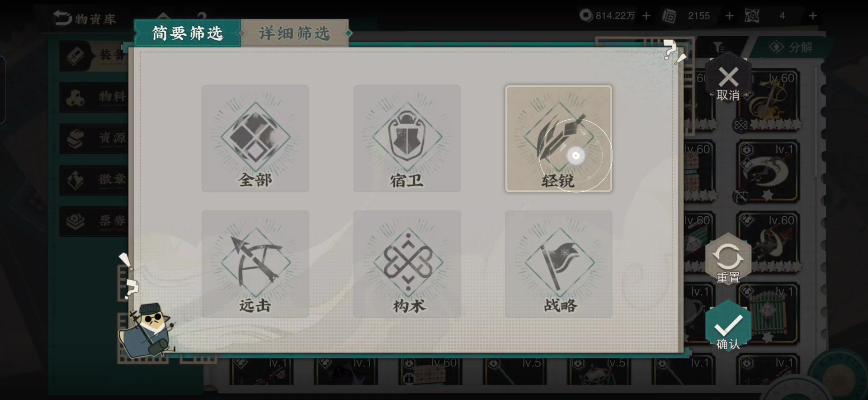Viewport: 868px width, 400px height.
Task: Select the 全部 filter tile
Action: point(255,138)
